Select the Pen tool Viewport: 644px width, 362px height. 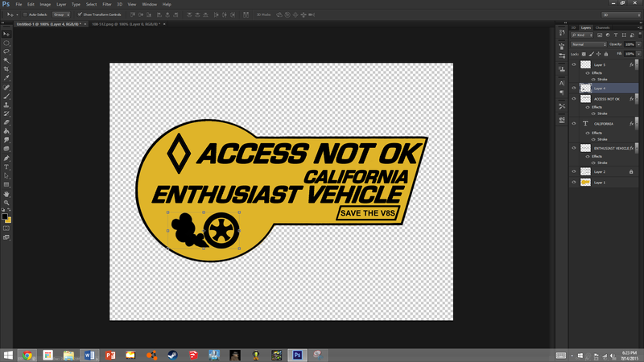click(6, 158)
